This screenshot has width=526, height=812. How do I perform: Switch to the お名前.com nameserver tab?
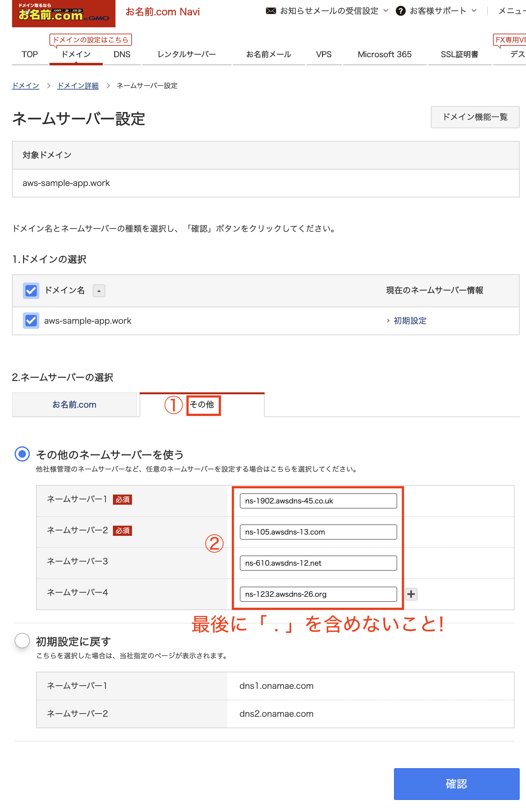(74, 405)
